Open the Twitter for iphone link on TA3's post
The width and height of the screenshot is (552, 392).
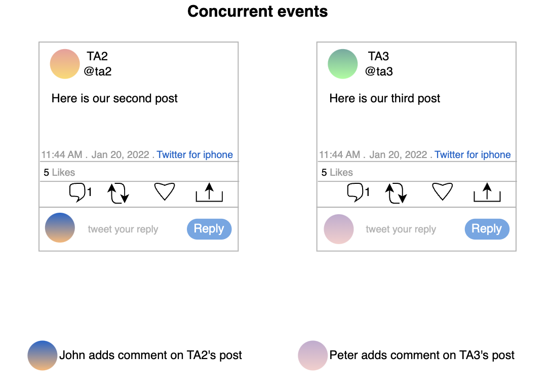click(472, 154)
